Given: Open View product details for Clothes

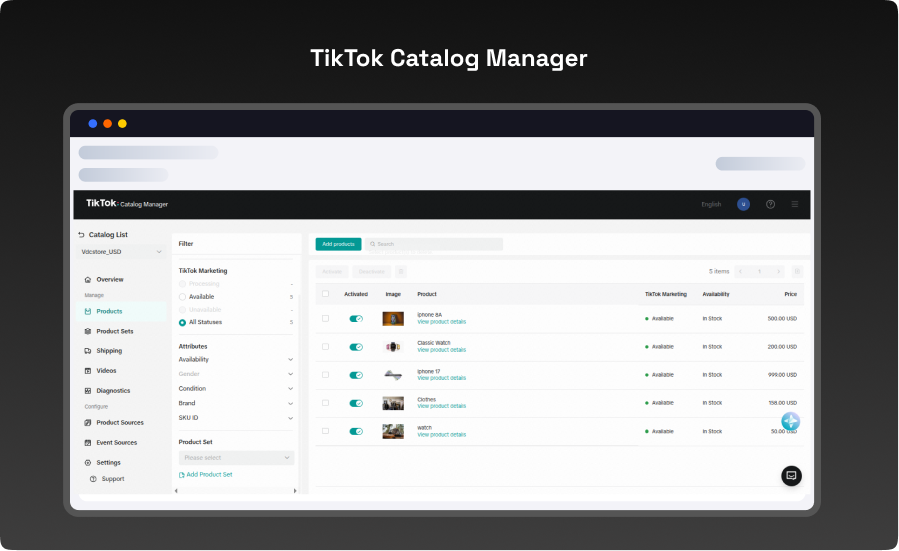Looking at the screenshot, I should 441,406.
